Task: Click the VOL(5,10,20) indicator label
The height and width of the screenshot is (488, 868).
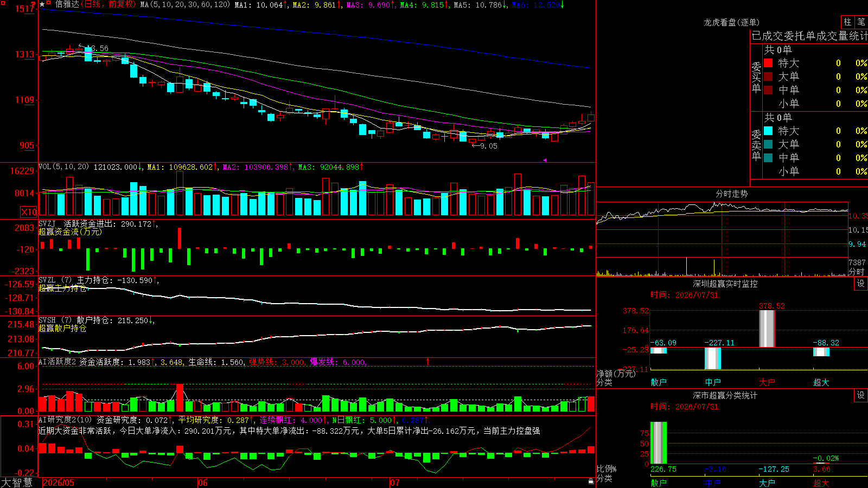Action: click(x=63, y=167)
